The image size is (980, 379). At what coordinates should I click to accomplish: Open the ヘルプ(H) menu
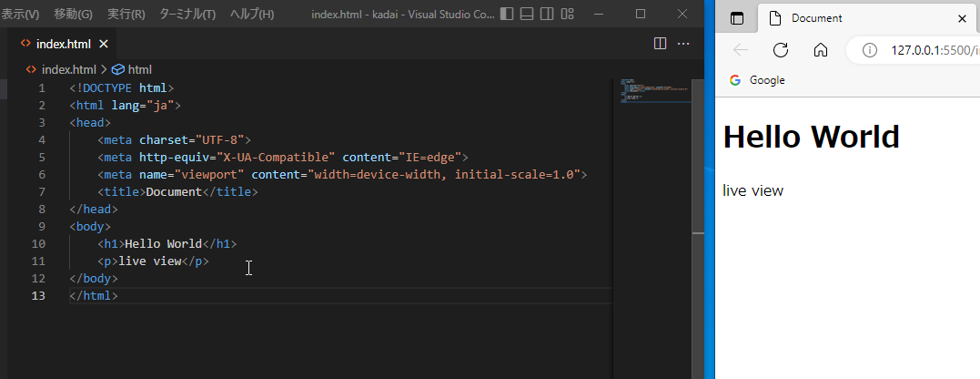click(x=252, y=15)
